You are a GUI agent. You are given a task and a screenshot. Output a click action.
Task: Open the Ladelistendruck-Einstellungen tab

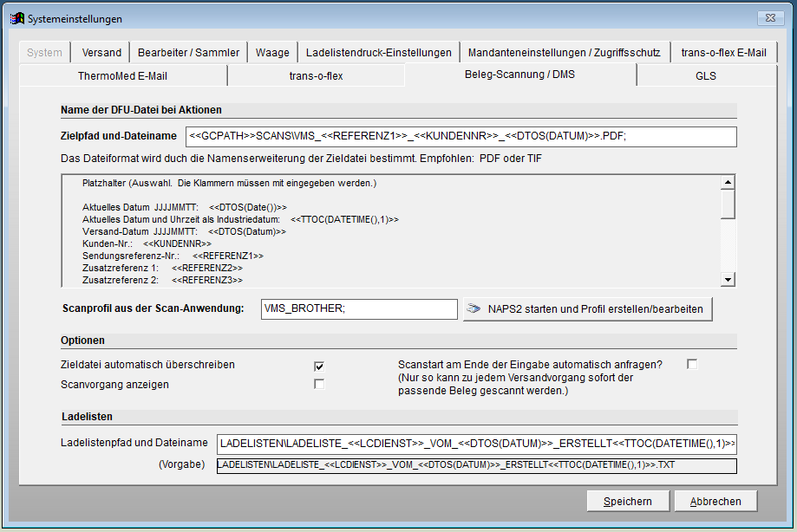pyautogui.click(x=379, y=51)
